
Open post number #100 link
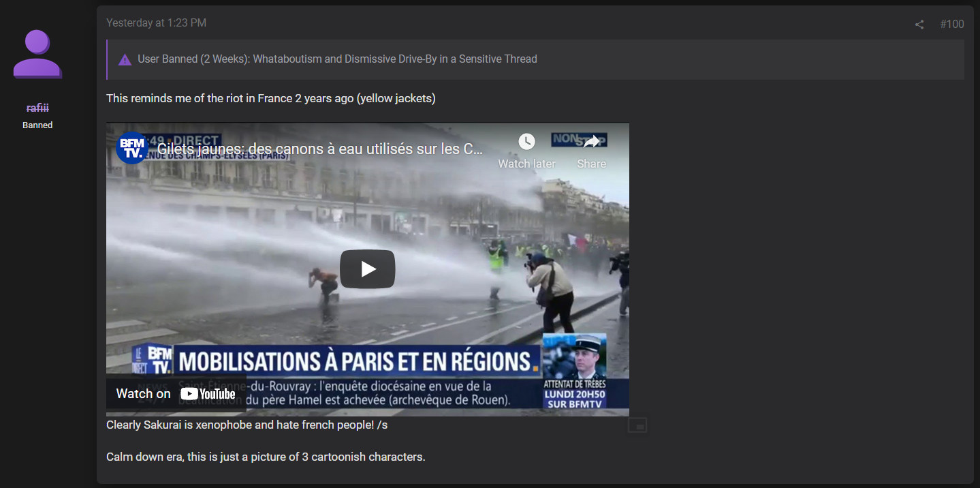(952, 24)
